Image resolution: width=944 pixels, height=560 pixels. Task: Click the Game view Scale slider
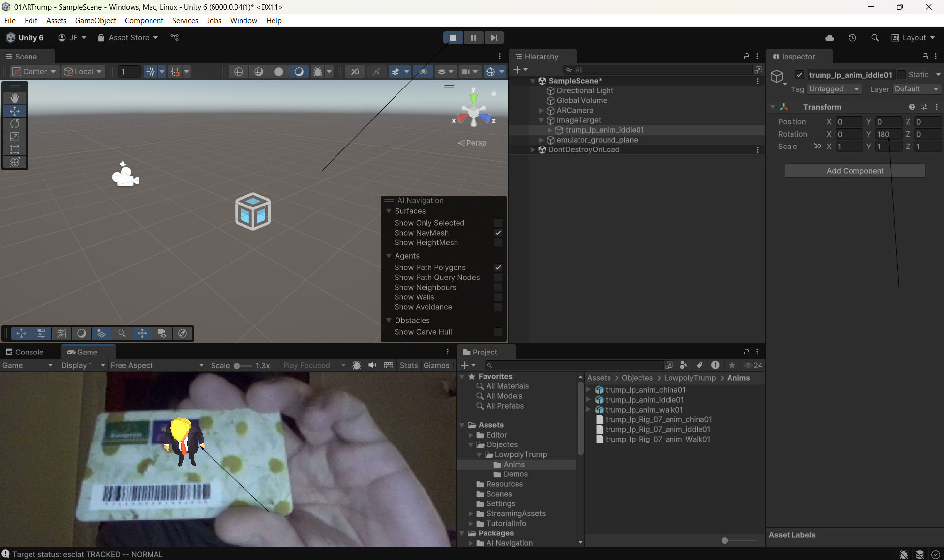[x=243, y=366]
